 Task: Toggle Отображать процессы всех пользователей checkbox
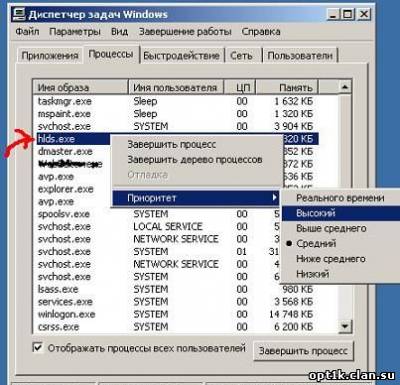(38, 348)
